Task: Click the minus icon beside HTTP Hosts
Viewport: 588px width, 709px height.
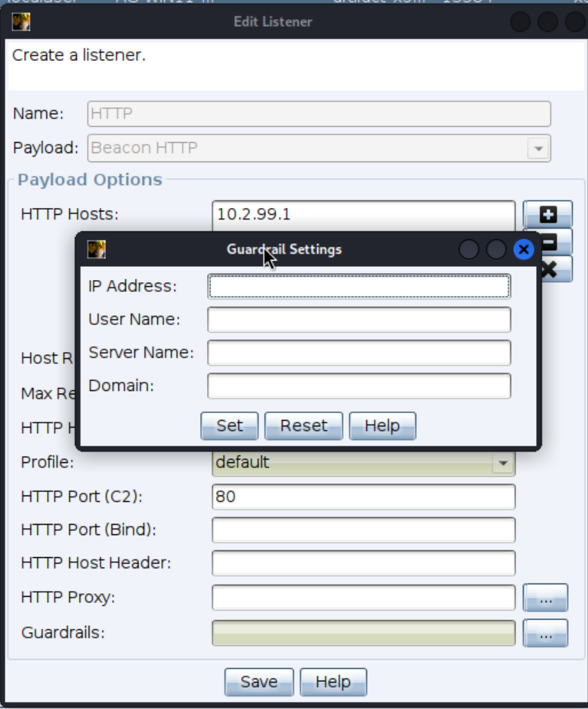Action: [x=557, y=242]
